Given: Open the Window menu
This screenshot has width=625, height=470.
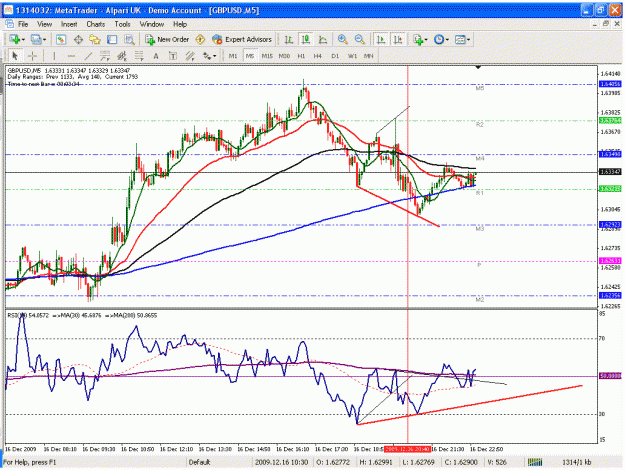Looking at the screenshot, I should point(152,24).
